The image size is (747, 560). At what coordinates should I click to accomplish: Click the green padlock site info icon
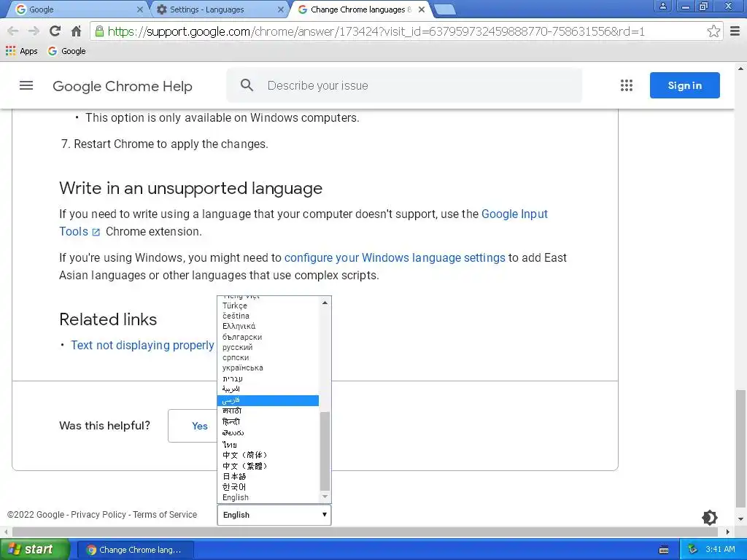tap(99, 31)
